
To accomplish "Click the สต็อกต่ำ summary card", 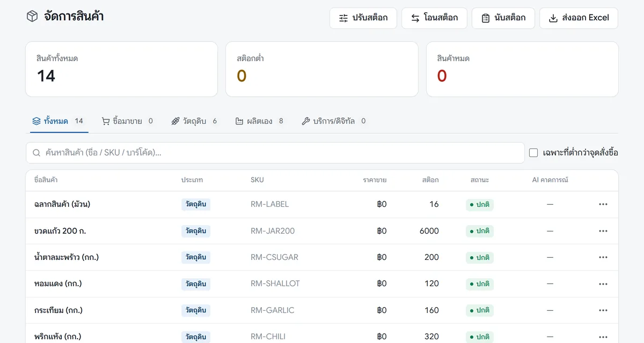I will pos(322,69).
